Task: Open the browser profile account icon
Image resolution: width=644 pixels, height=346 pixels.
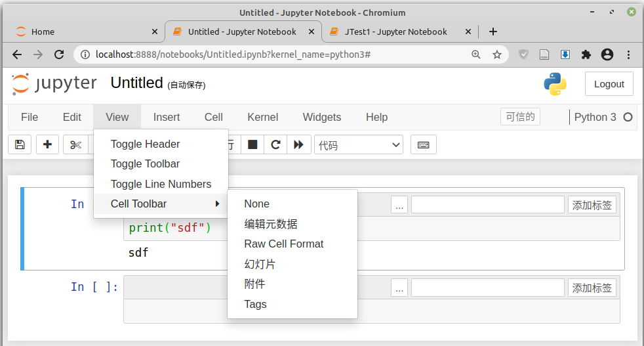Action: pyautogui.click(x=607, y=54)
